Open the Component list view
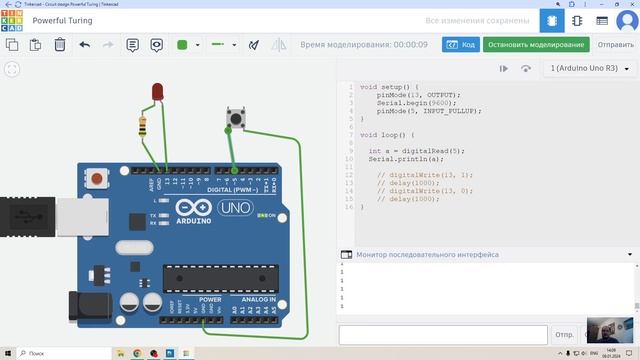The width and height of the screenshot is (640, 360). point(602,20)
